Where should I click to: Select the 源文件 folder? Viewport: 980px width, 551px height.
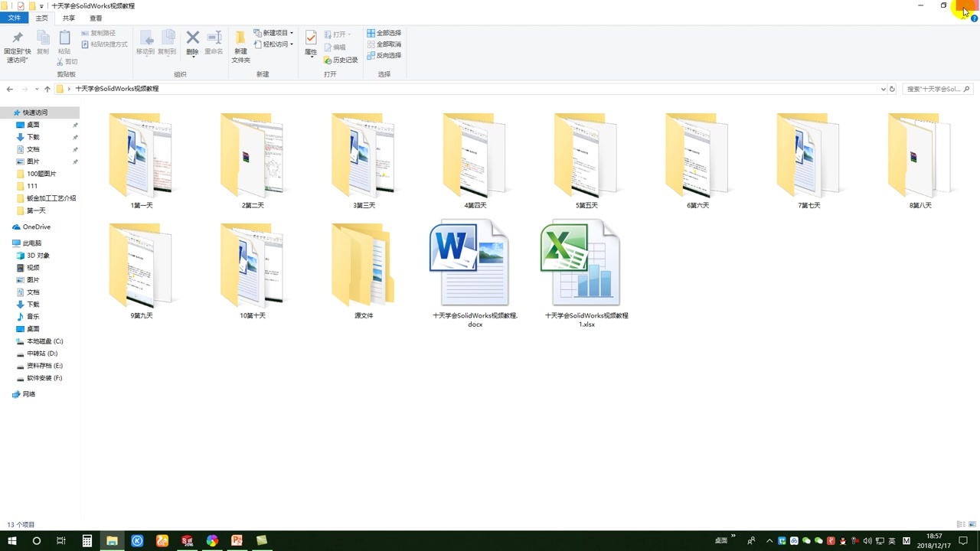364,271
